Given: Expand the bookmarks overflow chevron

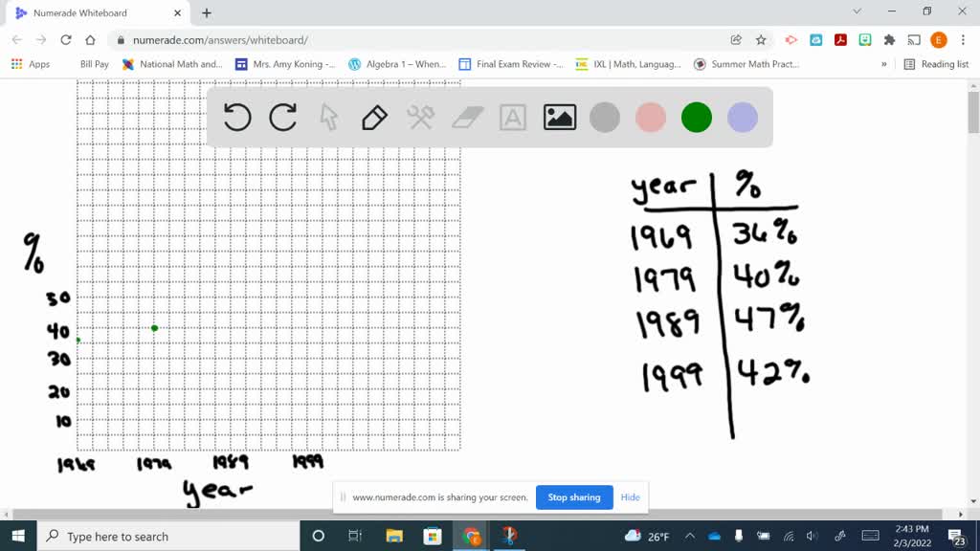Looking at the screenshot, I should [x=885, y=64].
